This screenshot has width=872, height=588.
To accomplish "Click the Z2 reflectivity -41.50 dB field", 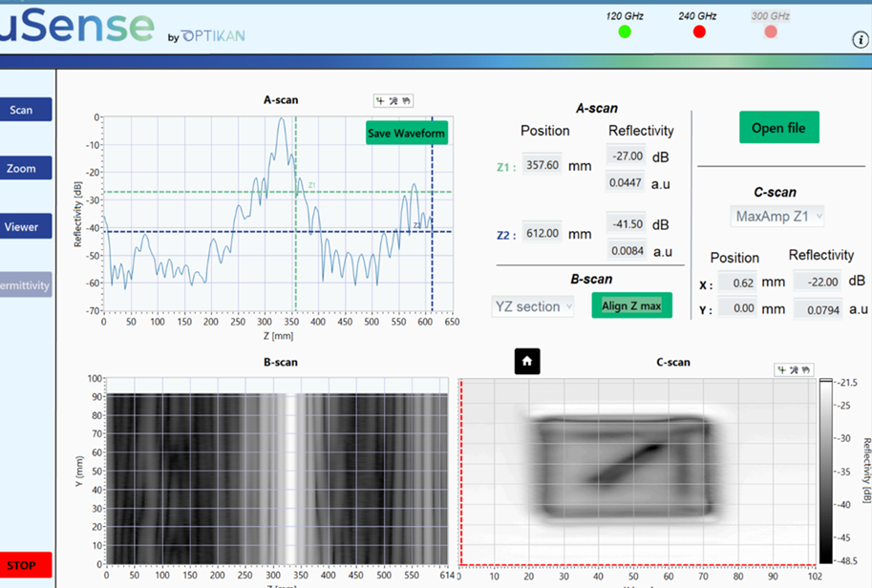I will pos(627,224).
